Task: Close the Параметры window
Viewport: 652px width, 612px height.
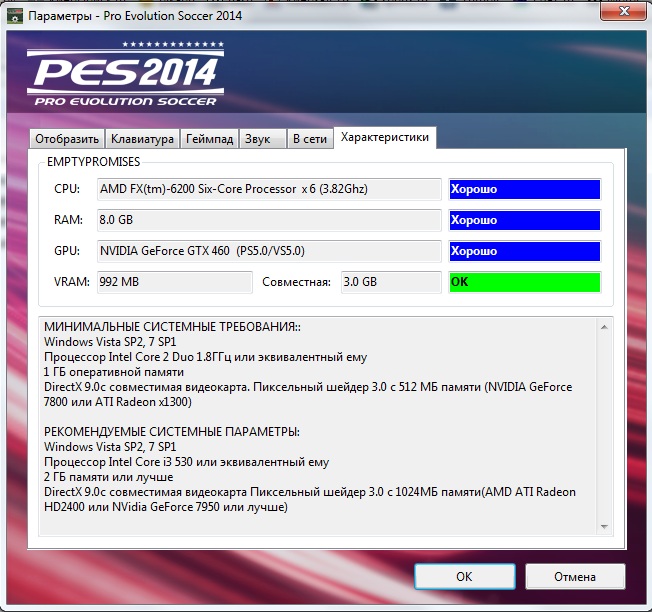Action: (x=623, y=11)
